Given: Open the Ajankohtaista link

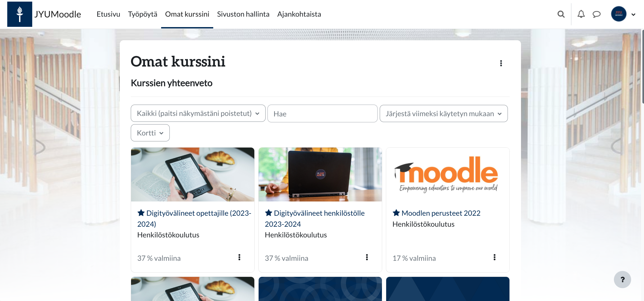Looking at the screenshot, I should [299, 14].
